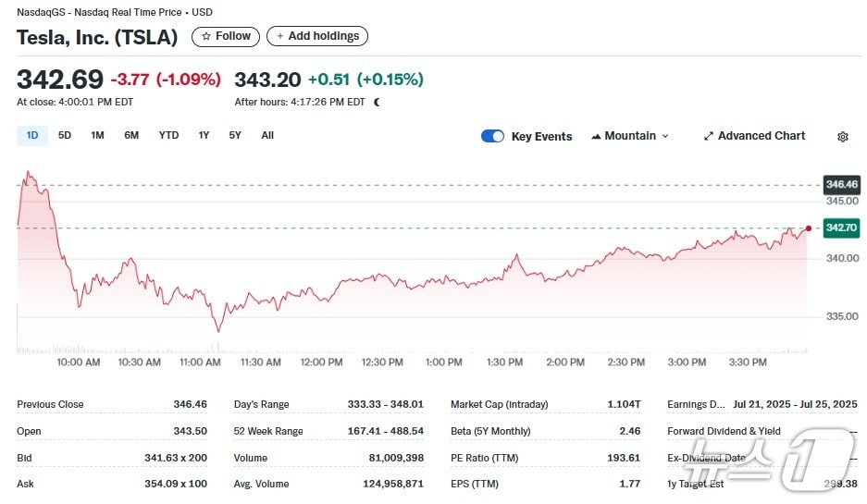Screen dimensions: 867x504
Task: Click the chart low near 11:00 AM
Action: coord(218,330)
